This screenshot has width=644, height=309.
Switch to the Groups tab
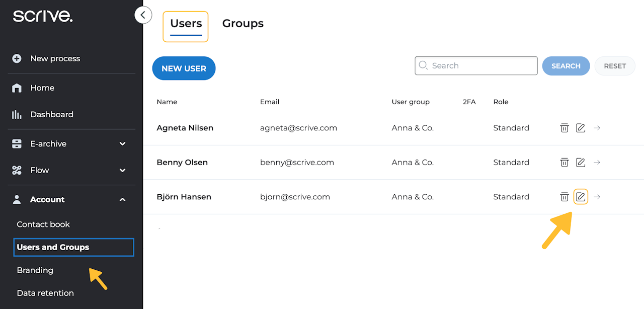tap(243, 24)
